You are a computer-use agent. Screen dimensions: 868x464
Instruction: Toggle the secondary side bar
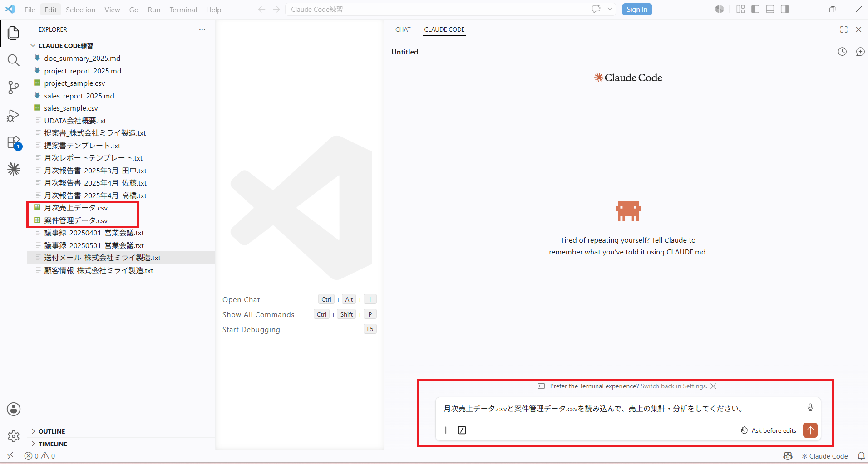click(x=785, y=9)
